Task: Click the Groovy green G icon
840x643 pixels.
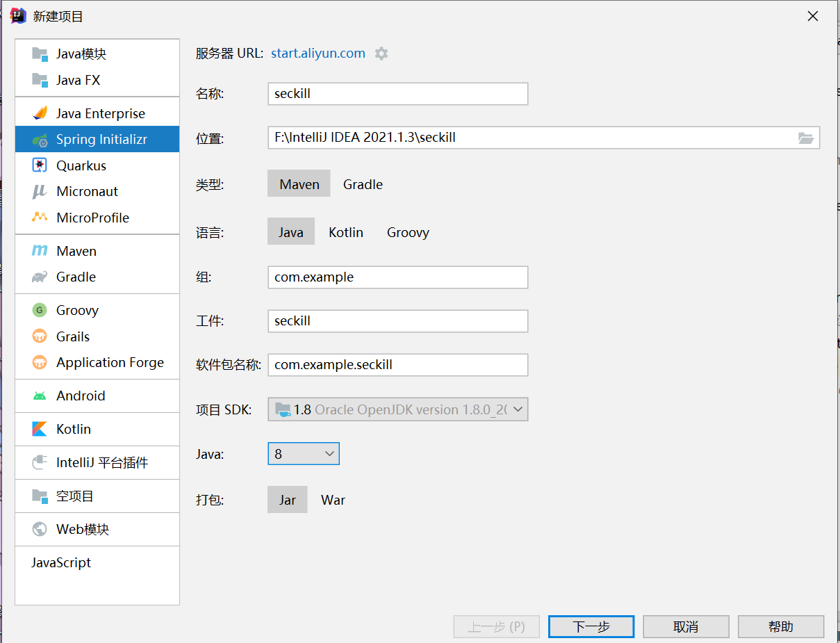Action: point(40,310)
